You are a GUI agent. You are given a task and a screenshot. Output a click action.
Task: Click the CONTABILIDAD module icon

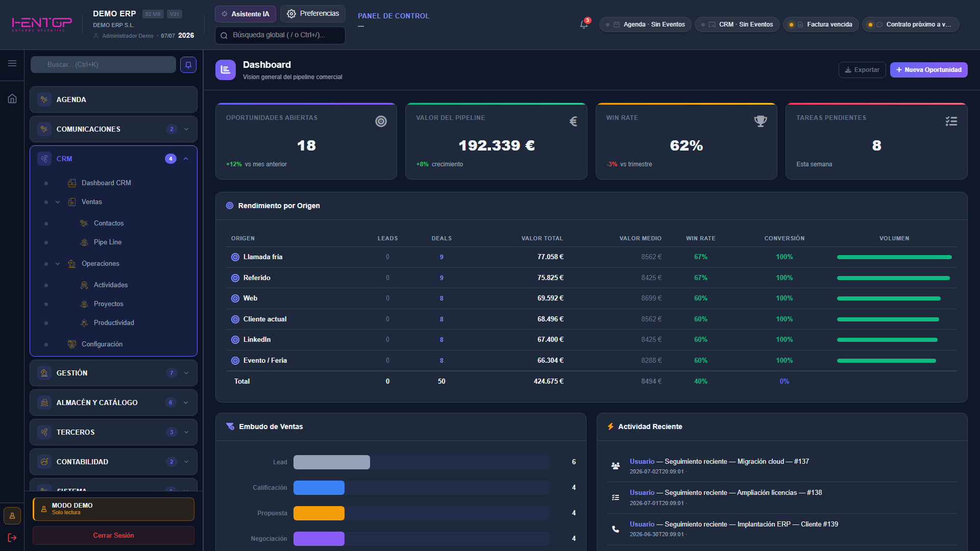[x=44, y=462]
